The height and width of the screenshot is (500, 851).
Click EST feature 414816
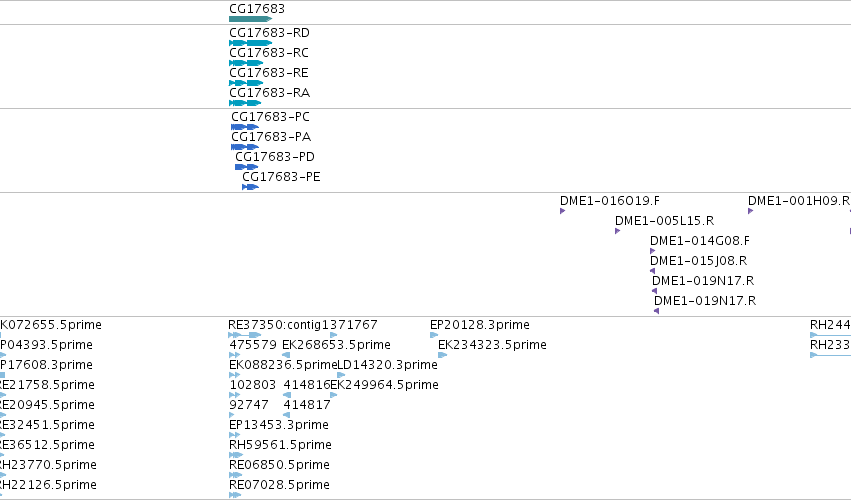point(287,395)
